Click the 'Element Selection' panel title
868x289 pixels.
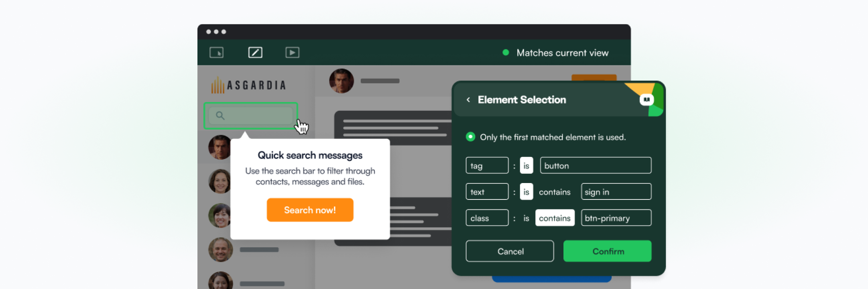522,100
